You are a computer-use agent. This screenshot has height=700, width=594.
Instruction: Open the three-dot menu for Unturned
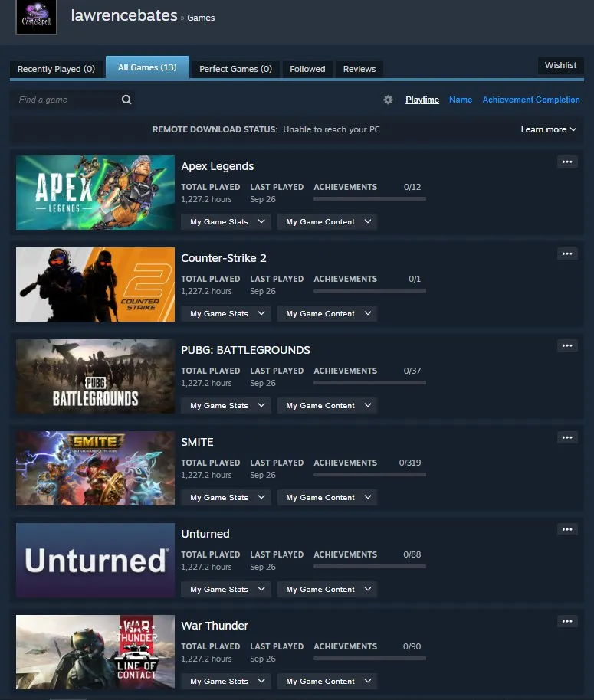point(567,529)
